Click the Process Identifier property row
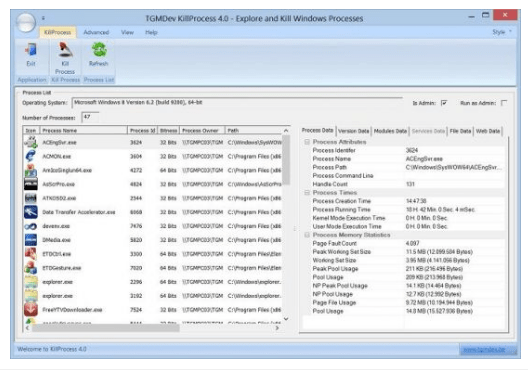528x370 pixels. 407,150
